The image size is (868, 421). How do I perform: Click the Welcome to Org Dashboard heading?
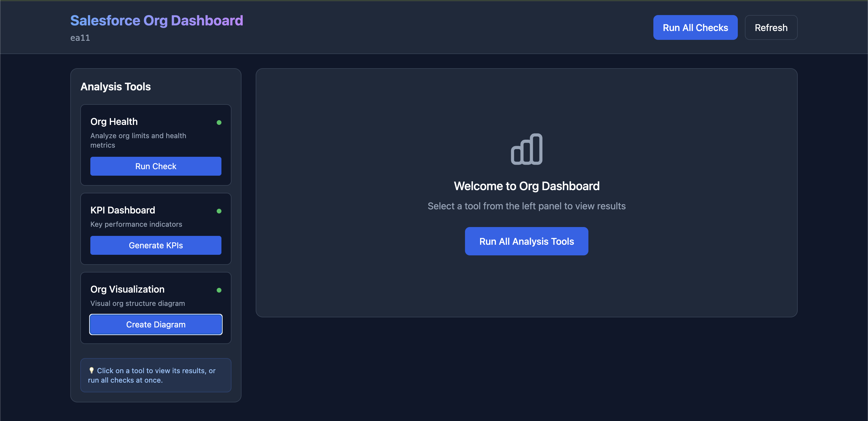pyautogui.click(x=526, y=186)
